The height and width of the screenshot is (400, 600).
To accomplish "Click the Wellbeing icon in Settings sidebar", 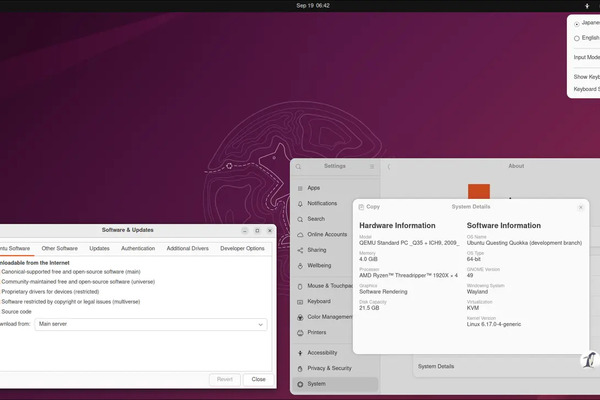I will 300,266.
